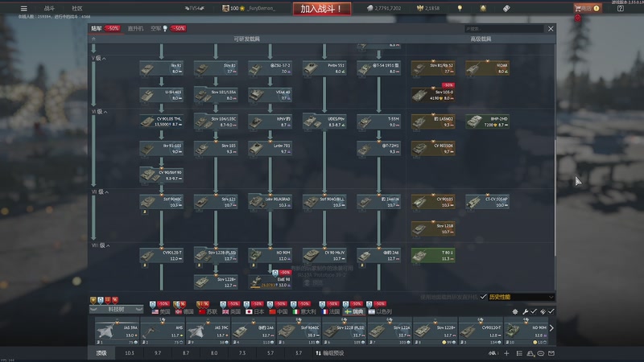Click the 编组预设 preset editor button
Image resolution: width=644 pixels, height=362 pixels.
(x=330, y=353)
